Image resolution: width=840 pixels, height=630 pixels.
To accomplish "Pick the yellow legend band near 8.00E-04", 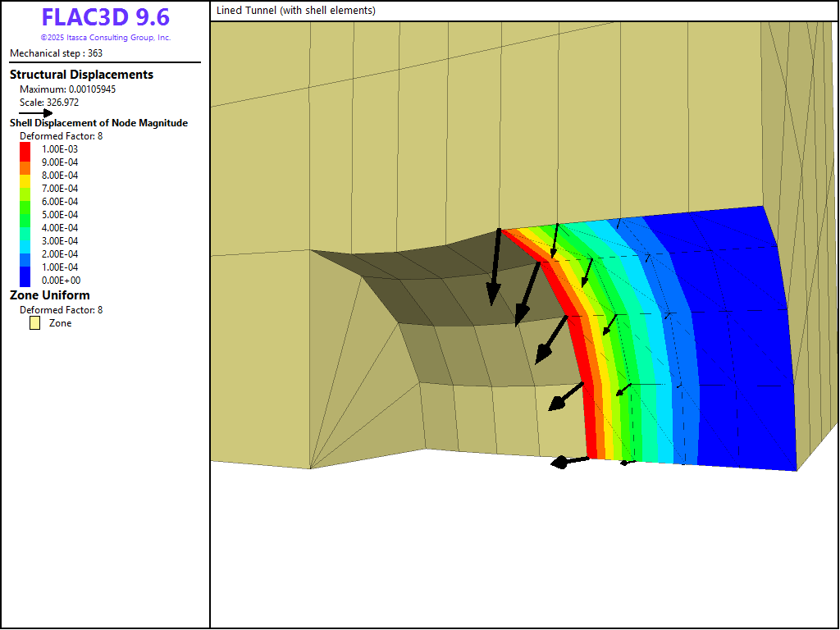I will coord(25,176).
